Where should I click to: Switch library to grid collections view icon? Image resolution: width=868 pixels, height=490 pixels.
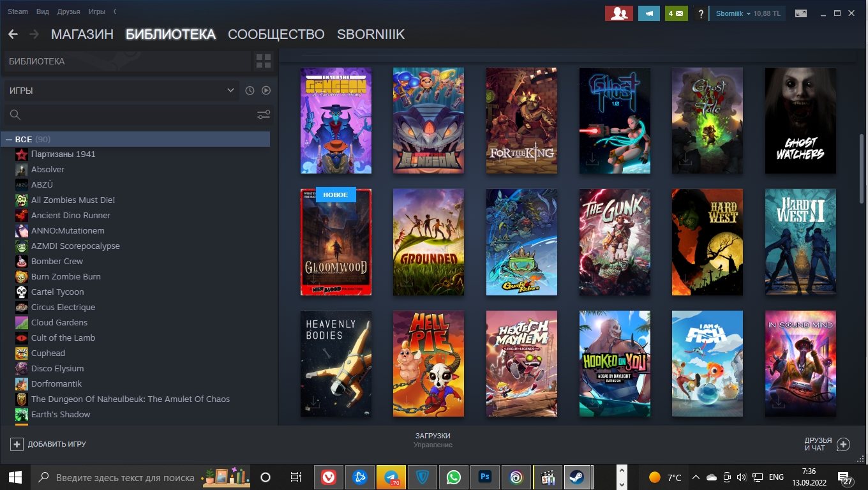(263, 61)
